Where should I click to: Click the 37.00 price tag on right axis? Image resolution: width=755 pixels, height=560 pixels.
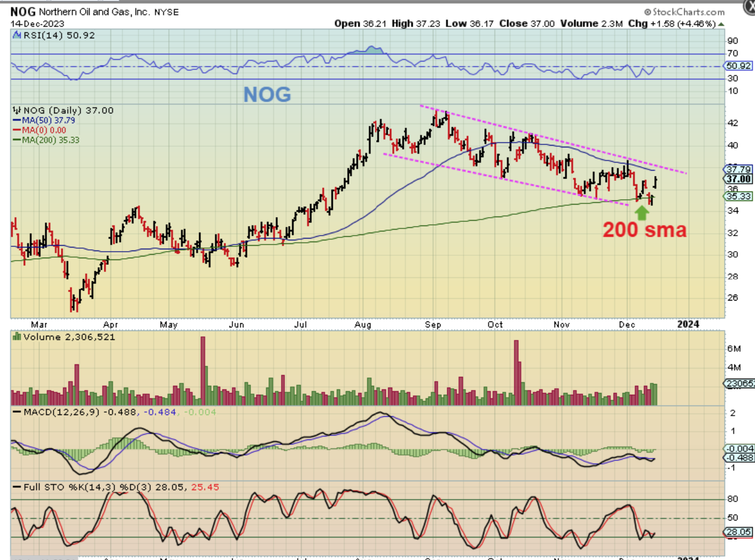click(738, 179)
